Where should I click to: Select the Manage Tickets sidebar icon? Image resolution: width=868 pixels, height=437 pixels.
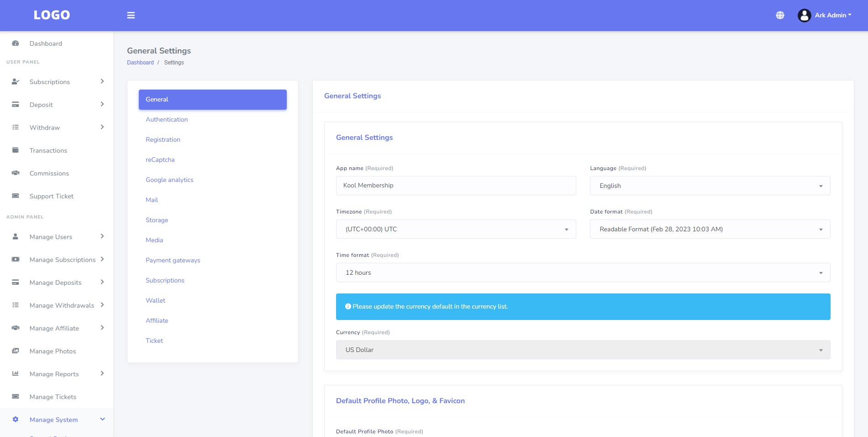click(16, 396)
